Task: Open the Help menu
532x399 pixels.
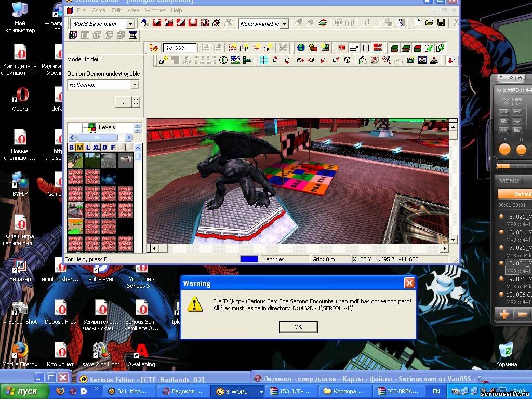Action: (177, 10)
